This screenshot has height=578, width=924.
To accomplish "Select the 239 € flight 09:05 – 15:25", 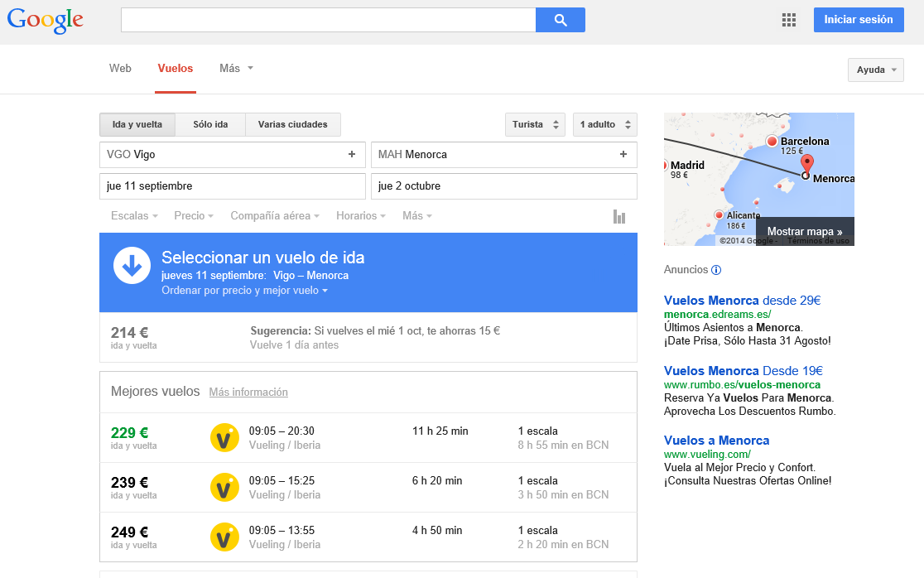I will tap(368, 487).
